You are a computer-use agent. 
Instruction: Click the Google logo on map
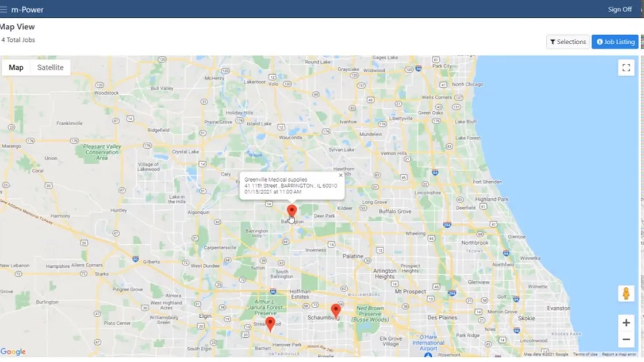coord(13,352)
